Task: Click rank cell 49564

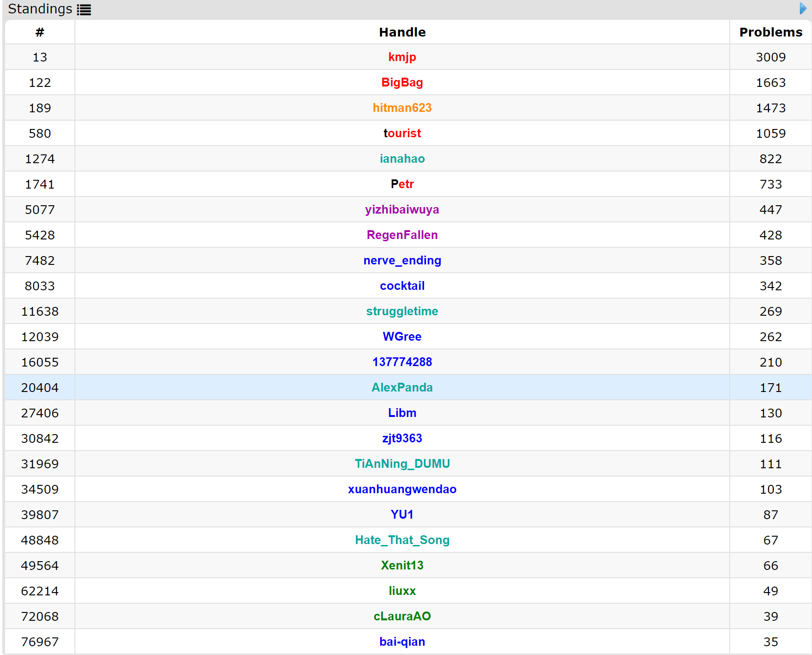Action: [x=40, y=566]
